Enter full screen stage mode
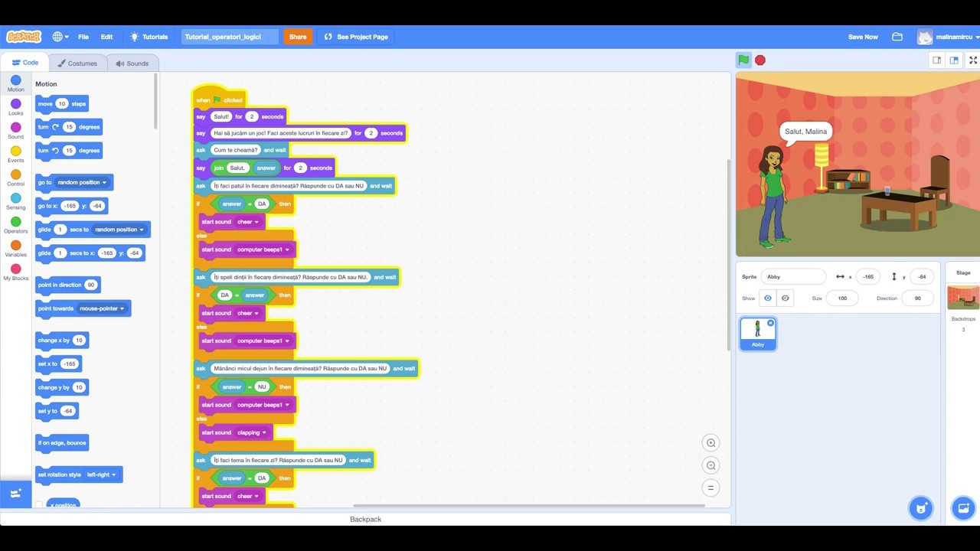Image resolution: width=980 pixels, height=551 pixels. [973, 60]
